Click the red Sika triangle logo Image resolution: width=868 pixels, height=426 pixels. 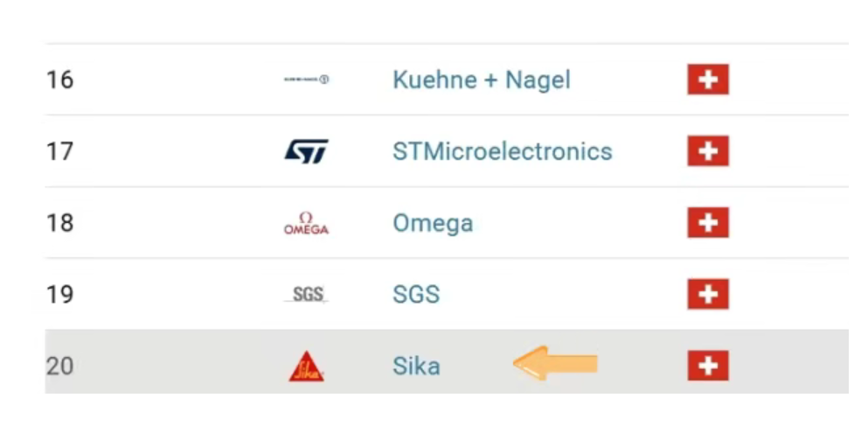306,367
